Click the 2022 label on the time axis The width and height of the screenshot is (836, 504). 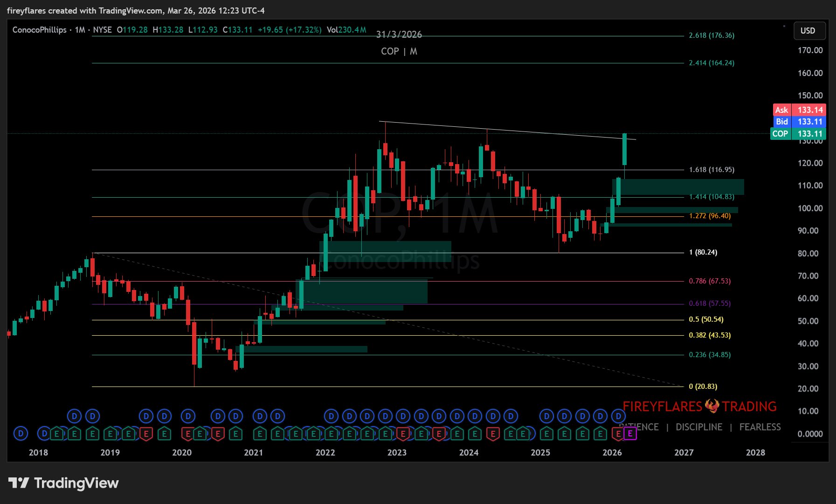(325, 453)
